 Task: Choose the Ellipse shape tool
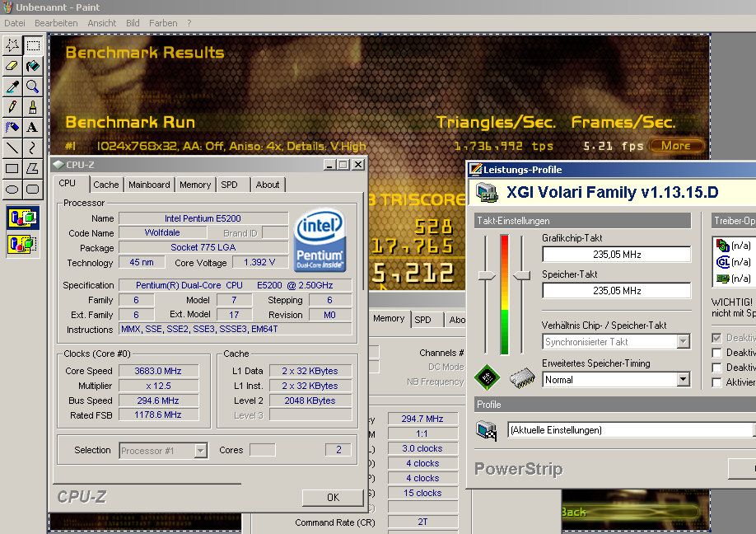click(12, 189)
